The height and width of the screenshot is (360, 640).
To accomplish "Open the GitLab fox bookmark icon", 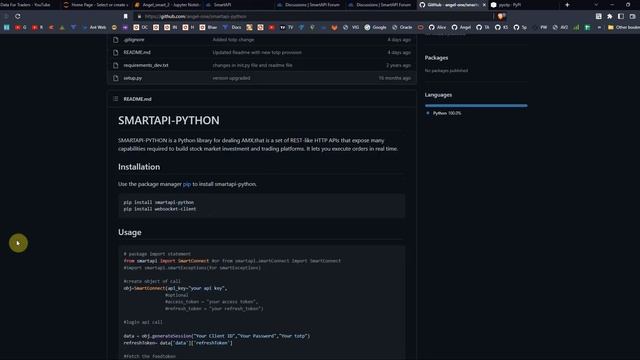I will tap(334, 27).
